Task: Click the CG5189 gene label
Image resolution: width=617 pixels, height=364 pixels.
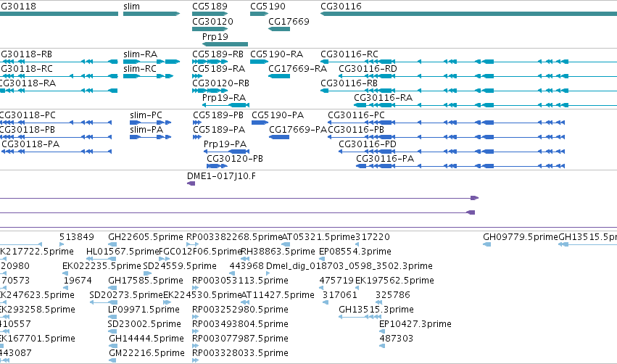Action: coord(210,7)
